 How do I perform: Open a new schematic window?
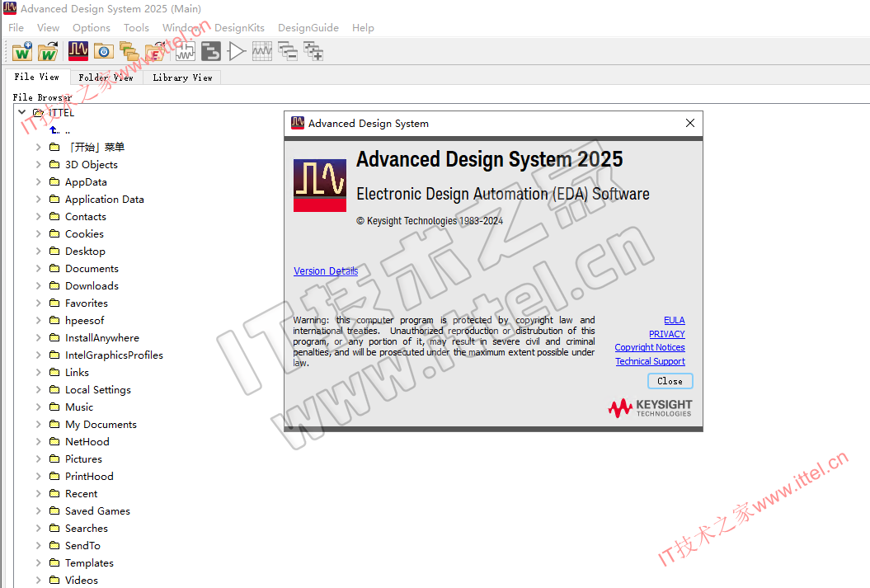(186, 52)
